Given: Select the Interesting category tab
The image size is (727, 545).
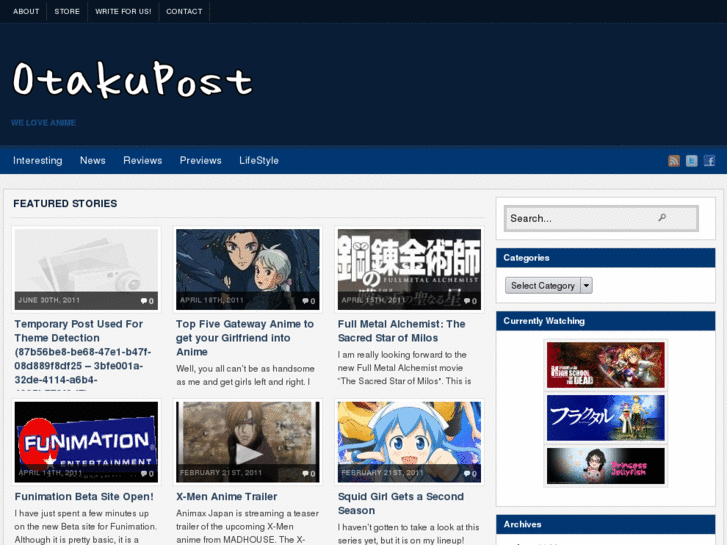Looking at the screenshot, I should click(x=38, y=160).
